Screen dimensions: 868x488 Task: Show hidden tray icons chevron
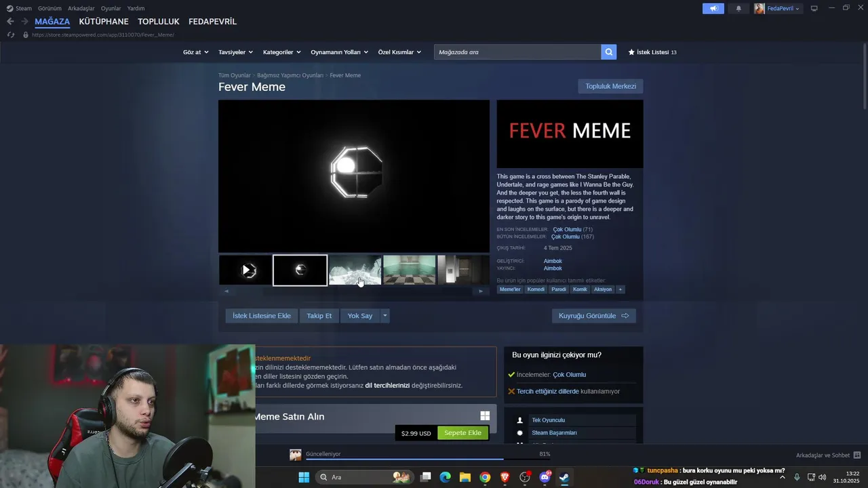[x=782, y=477]
